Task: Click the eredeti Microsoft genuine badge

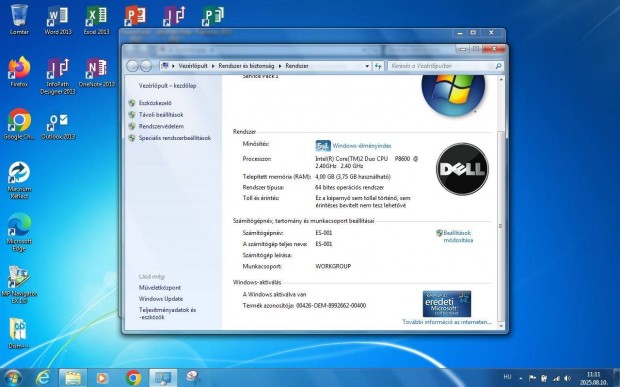Action: [x=446, y=304]
